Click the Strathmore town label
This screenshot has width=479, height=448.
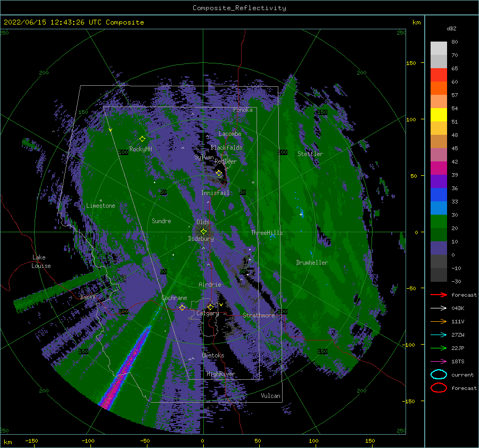tap(259, 315)
